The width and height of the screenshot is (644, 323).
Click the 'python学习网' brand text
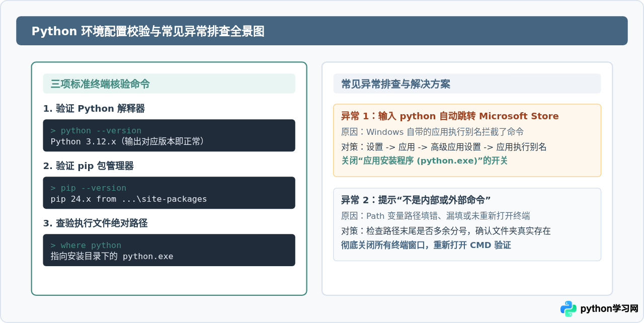click(x=609, y=308)
